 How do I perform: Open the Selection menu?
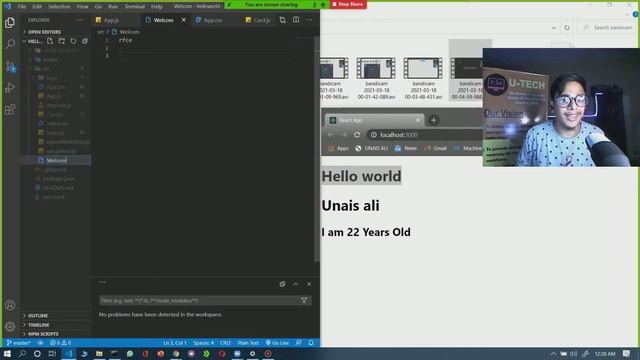click(x=59, y=7)
